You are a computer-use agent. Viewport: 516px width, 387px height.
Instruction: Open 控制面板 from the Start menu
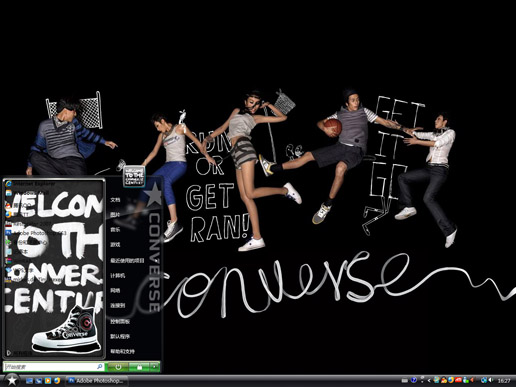[120, 321]
